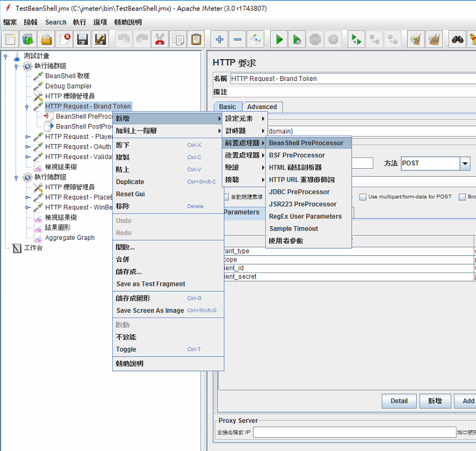Select the BeanShell 取樣 tree item
The height and width of the screenshot is (451, 476).
[x=68, y=76]
